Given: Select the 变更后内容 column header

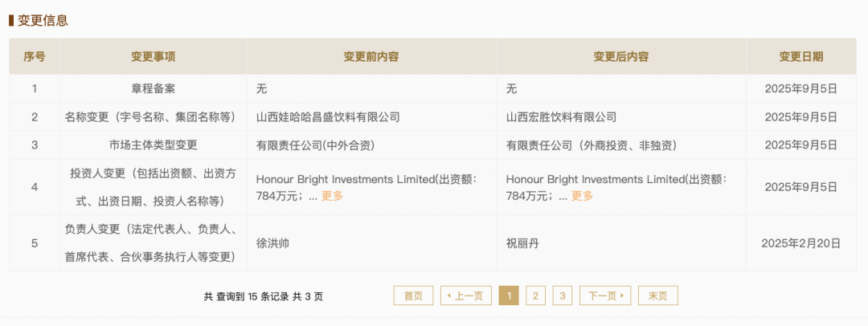Looking at the screenshot, I should click(x=621, y=56).
